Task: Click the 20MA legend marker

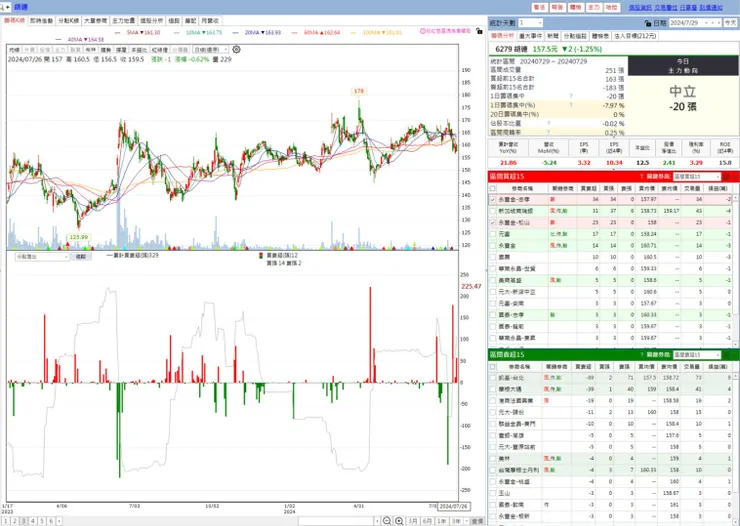Action: click(x=237, y=33)
